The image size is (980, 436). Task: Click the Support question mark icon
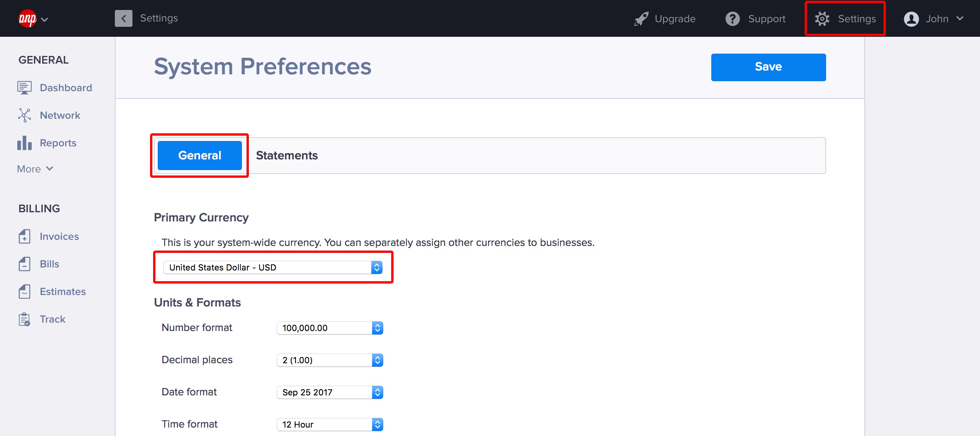pos(733,19)
